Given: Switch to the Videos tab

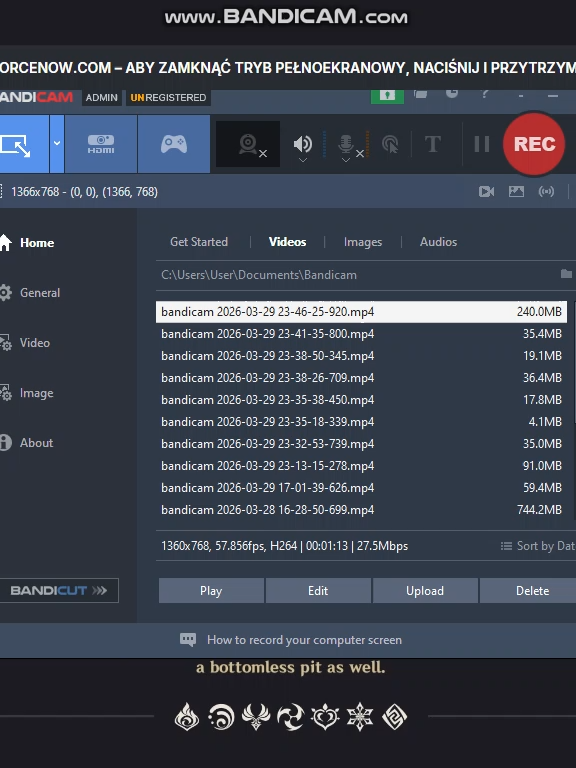Looking at the screenshot, I should 288,242.
